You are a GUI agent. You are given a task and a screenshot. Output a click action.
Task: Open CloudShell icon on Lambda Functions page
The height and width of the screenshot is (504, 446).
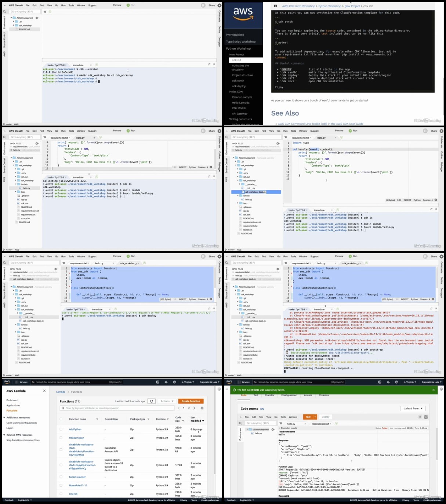(x=158, y=382)
